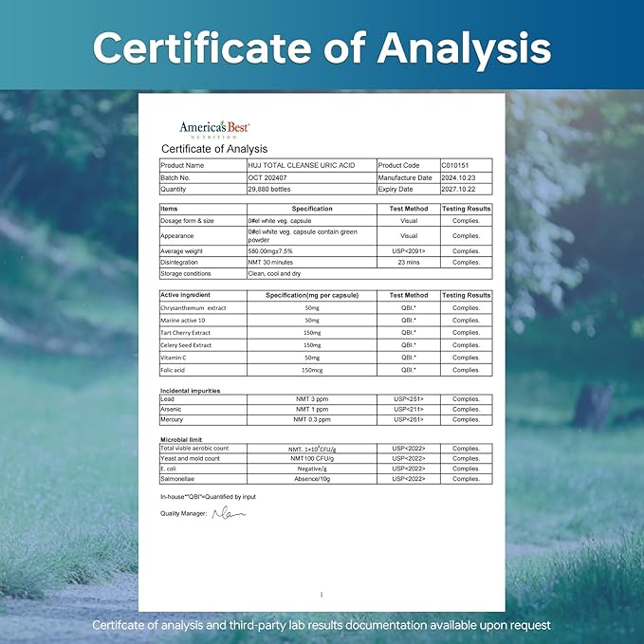
Task: Click the 'Chrysanthemum extract' row label
Action: tap(193, 308)
